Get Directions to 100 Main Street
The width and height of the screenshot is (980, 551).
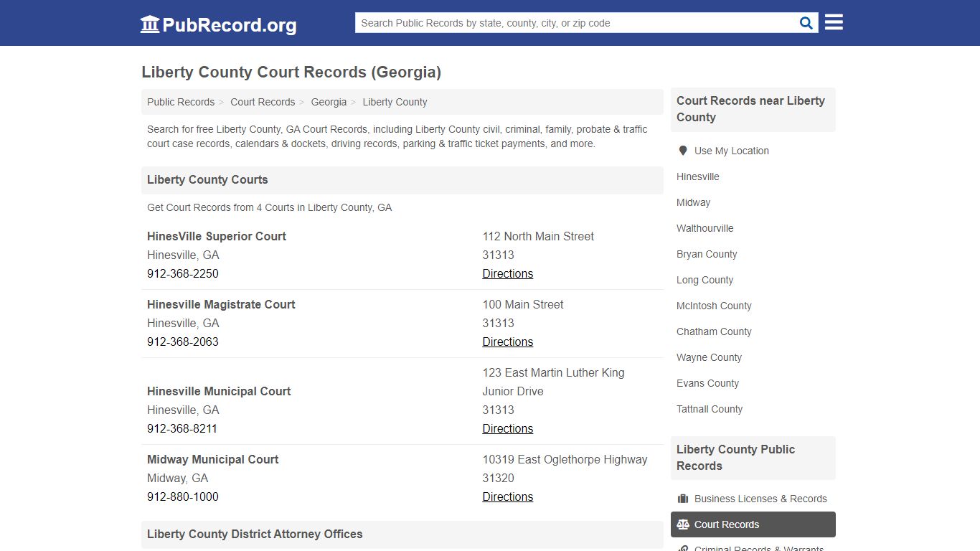508,342
